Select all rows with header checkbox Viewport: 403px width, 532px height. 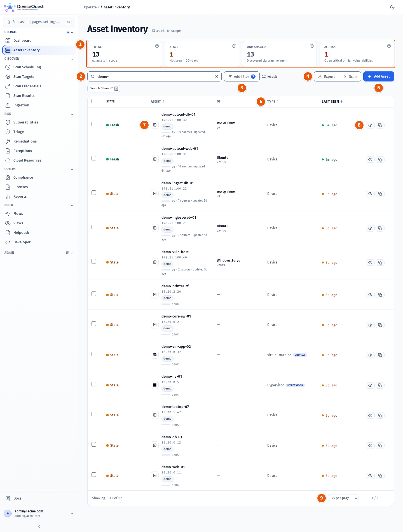click(94, 101)
